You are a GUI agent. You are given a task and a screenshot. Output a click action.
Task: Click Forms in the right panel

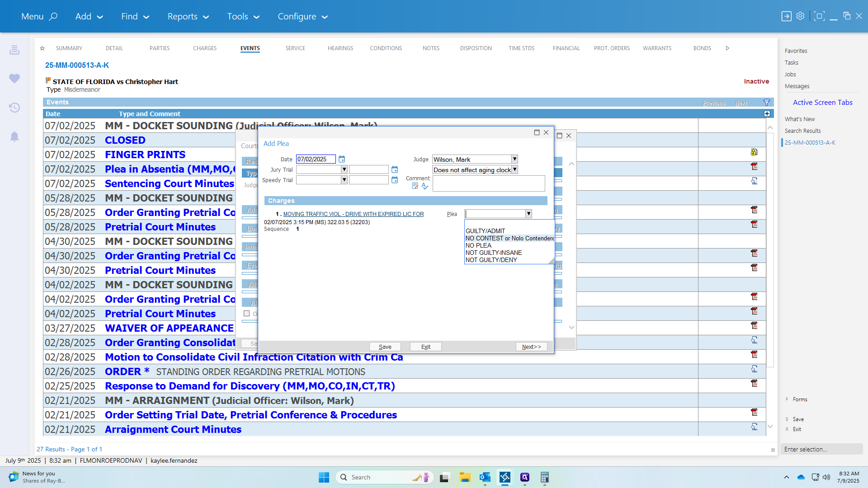800,399
